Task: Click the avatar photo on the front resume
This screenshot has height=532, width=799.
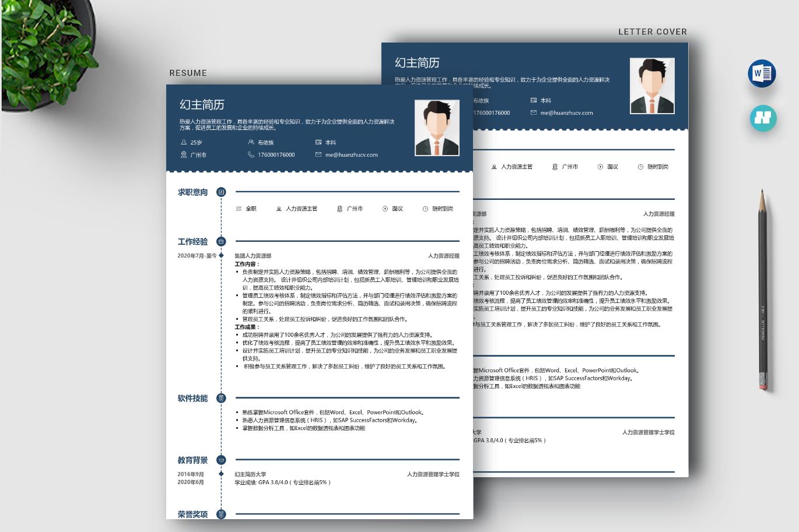Action: tap(437, 128)
